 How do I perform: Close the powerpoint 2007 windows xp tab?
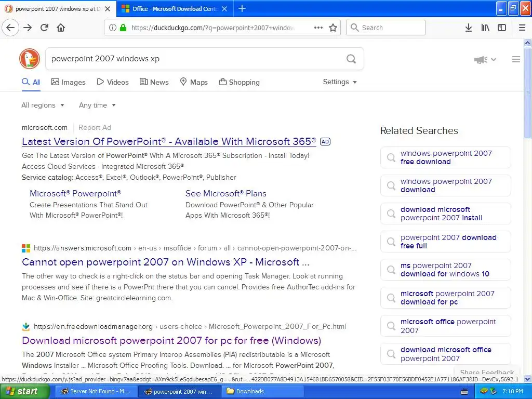[x=108, y=9]
